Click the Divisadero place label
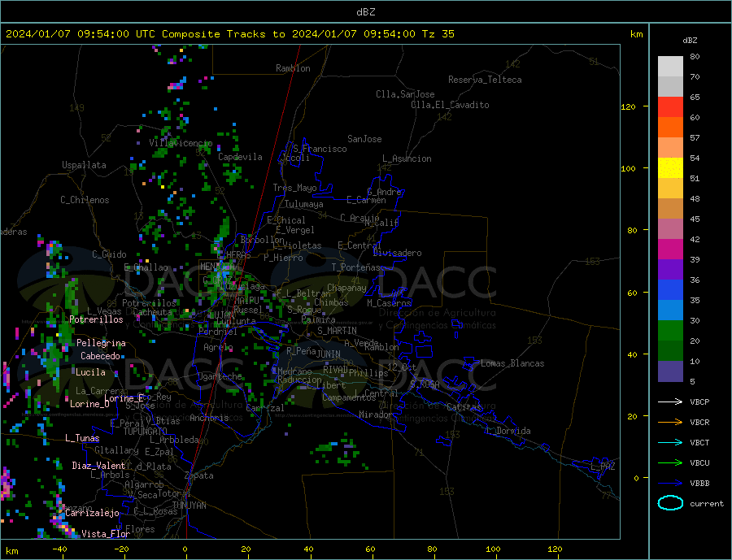 pos(397,253)
